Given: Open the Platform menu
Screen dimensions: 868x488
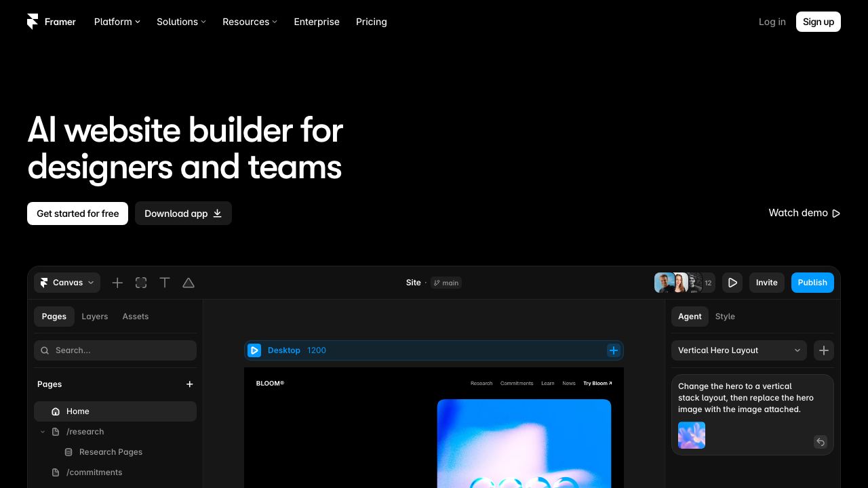Looking at the screenshot, I should [x=117, y=22].
